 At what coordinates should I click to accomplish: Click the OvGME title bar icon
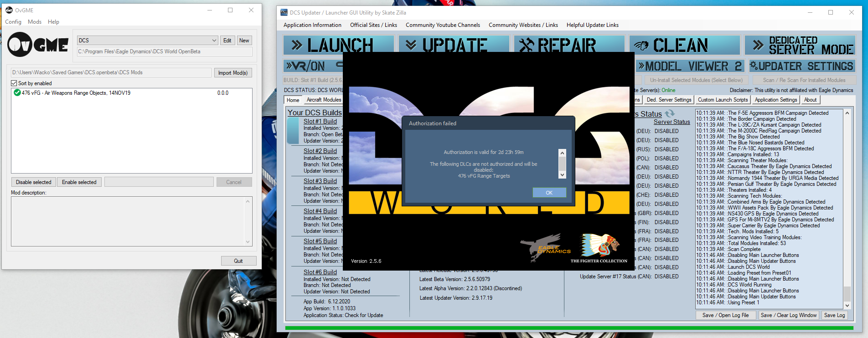click(x=9, y=10)
